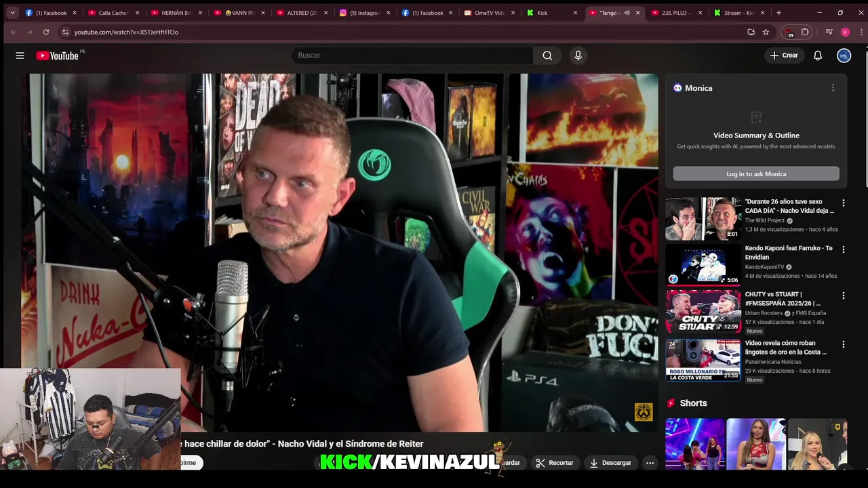Switch to the 'Stream - Kick' tab
This screenshot has width=868, height=488.
point(738,13)
